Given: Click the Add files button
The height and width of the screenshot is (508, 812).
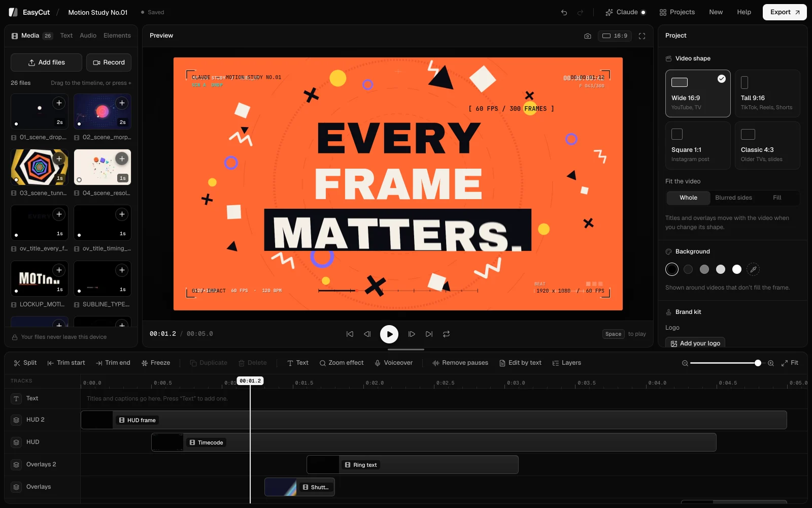Looking at the screenshot, I should pos(46,62).
